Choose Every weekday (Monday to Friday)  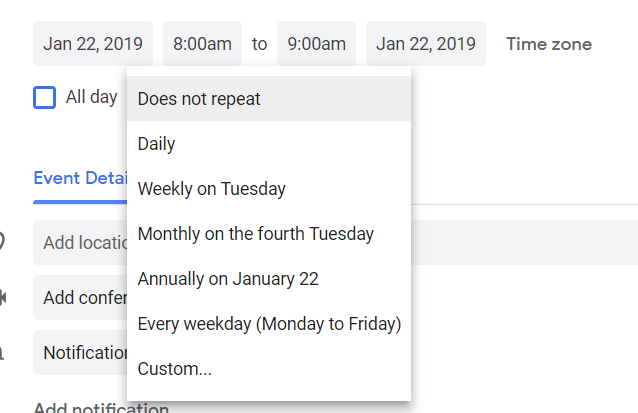[269, 324]
